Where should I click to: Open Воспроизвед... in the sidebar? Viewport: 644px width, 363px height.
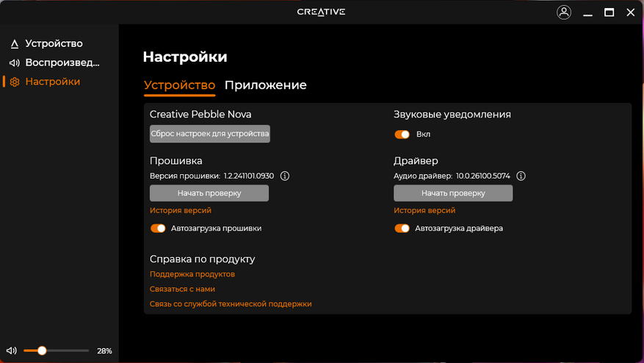pyautogui.click(x=62, y=63)
